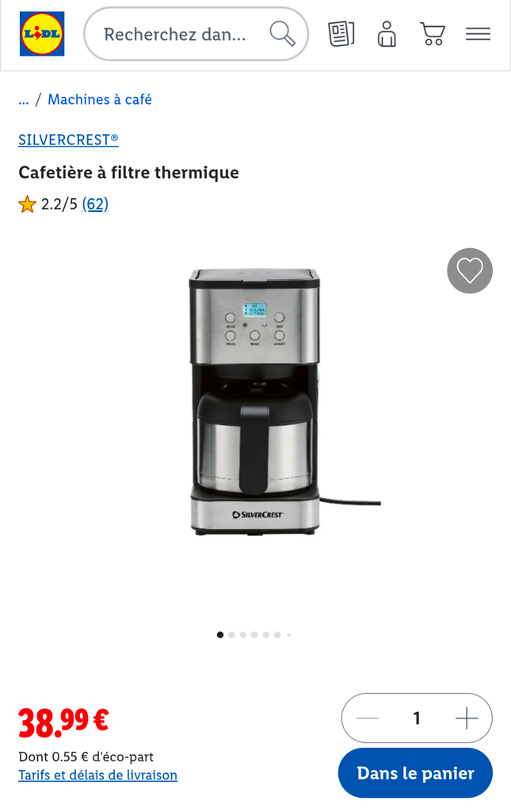This screenshot has width=511, height=812.
Task: Open the user account icon
Action: click(387, 34)
